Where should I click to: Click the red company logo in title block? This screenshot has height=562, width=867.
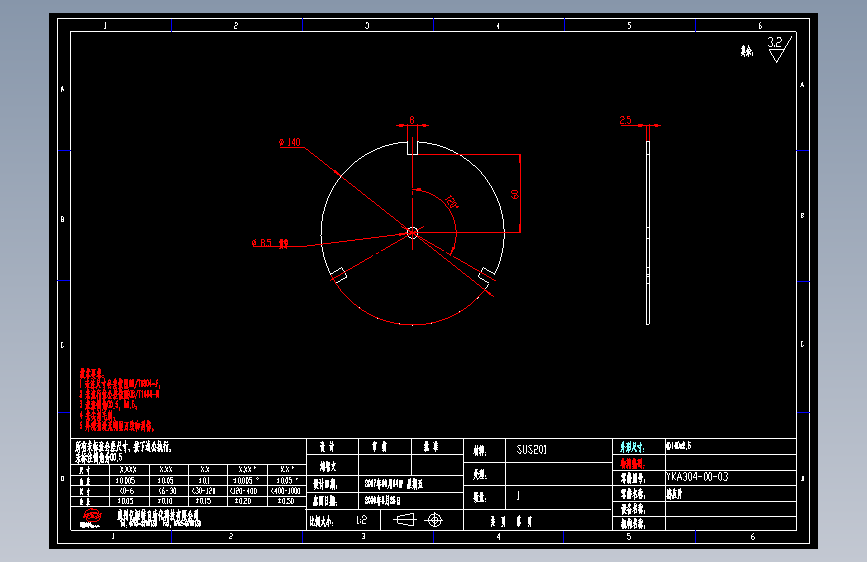point(92,518)
